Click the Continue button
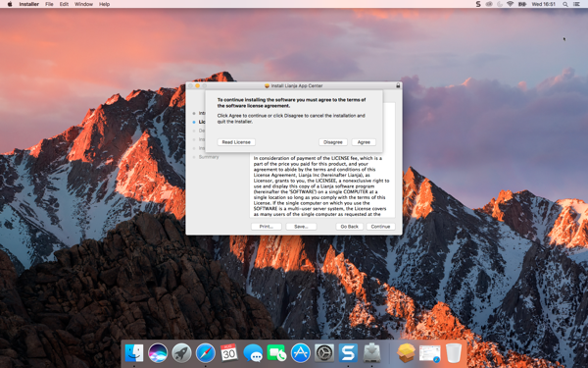The width and height of the screenshot is (588, 368). tap(380, 227)
